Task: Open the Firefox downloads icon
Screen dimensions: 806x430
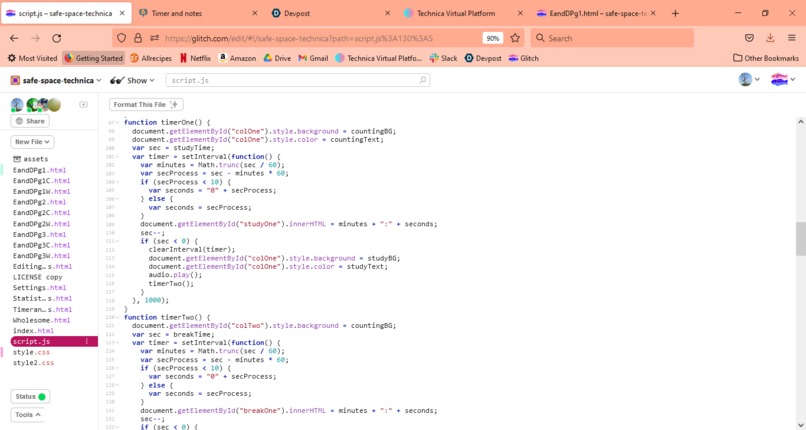Action: tap(770, 38)
